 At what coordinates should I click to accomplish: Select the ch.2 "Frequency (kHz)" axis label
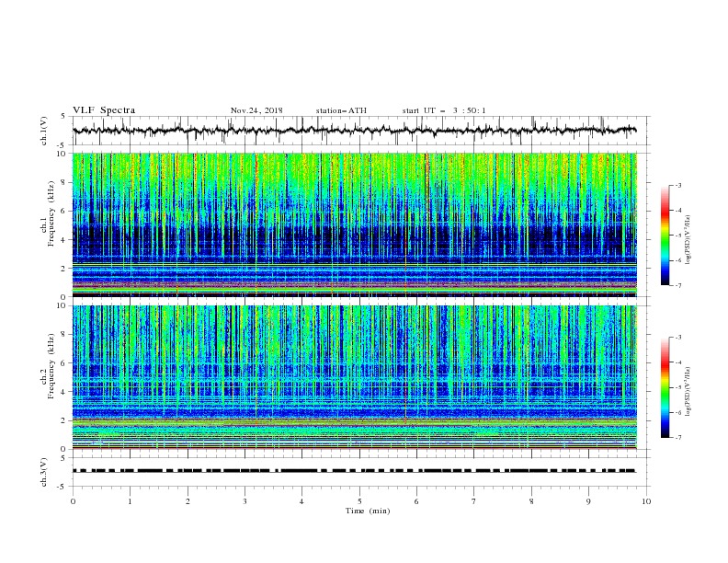pos(51,366)
